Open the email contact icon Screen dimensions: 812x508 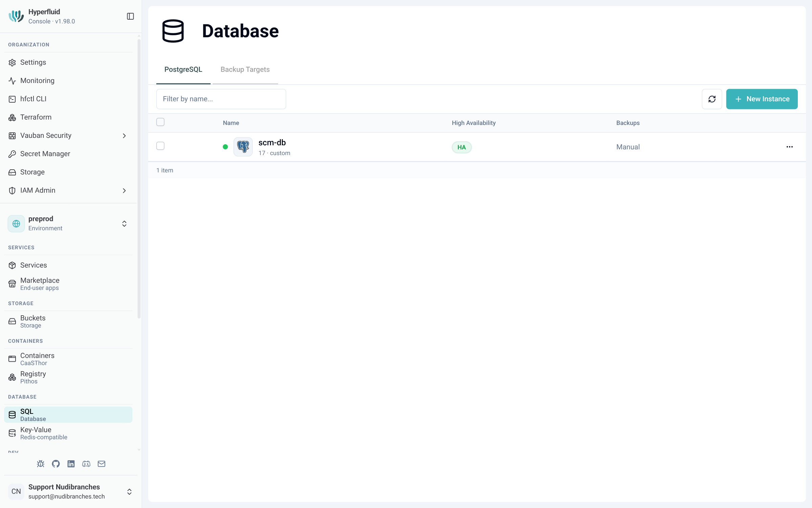coord(101,464)
